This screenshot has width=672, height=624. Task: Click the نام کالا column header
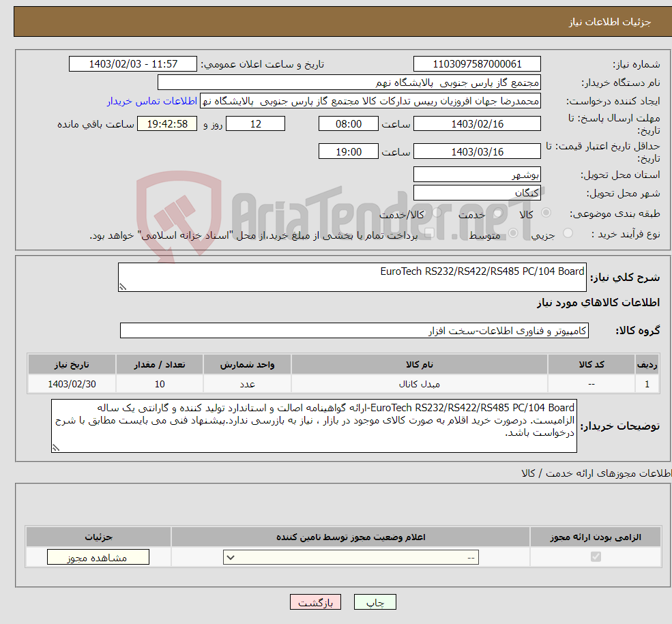pos(420,364)
